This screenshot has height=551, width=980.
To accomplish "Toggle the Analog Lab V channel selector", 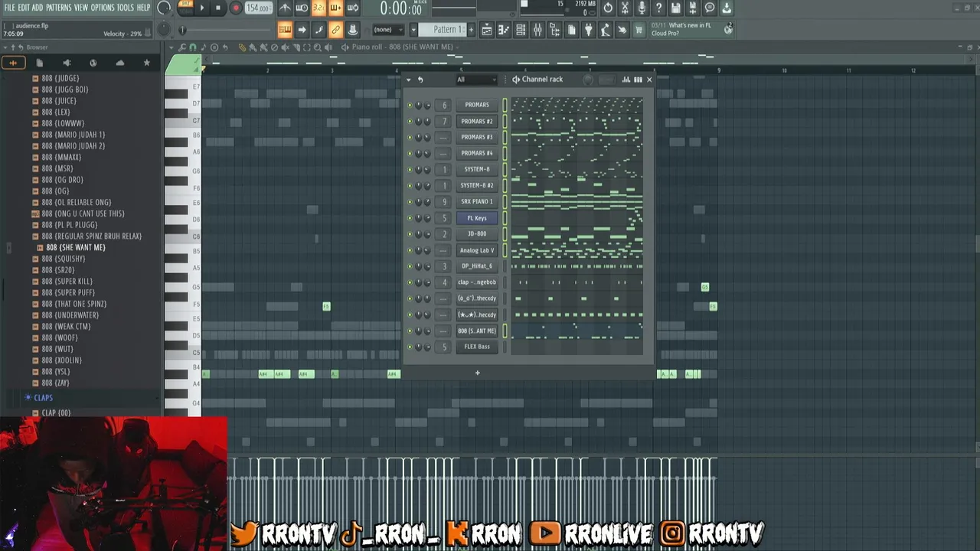I will pos(505,250).
